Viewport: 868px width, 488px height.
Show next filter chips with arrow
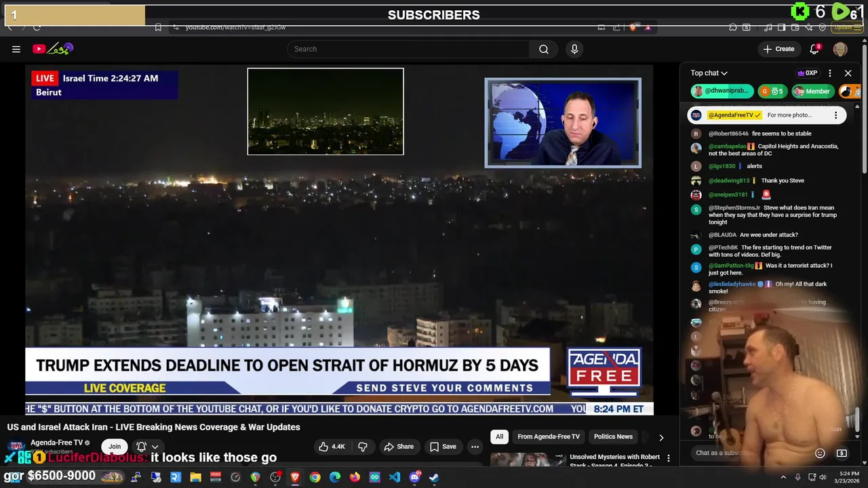point(661,437)
